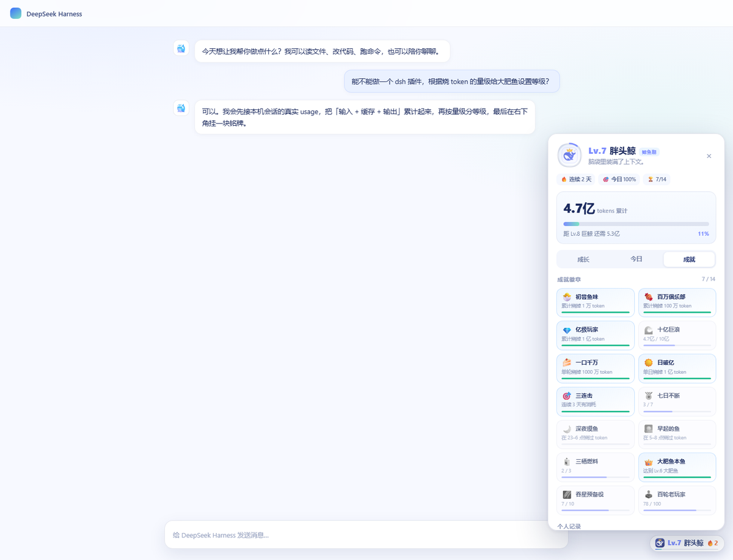Click the 深夜摸鱼 moon icon
Image resolution: width=733 pixels, height=560 pixels.
click(x=567, y=429)
